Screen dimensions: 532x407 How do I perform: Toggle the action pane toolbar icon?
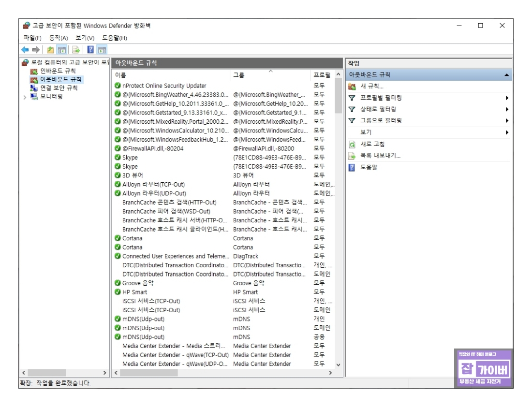102,50
